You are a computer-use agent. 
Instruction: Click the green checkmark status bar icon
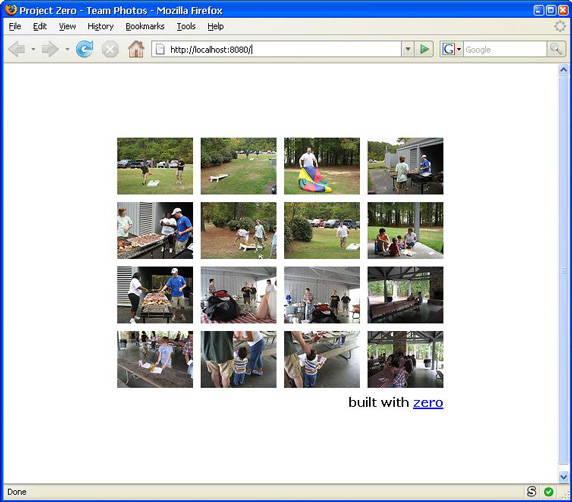point(549,492)
